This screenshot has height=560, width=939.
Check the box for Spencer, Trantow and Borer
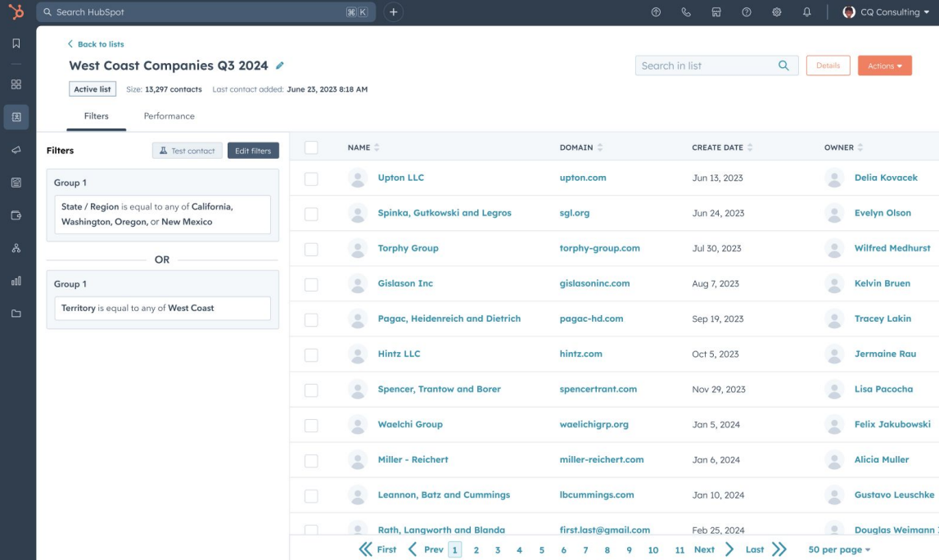[x=311, y=391]
